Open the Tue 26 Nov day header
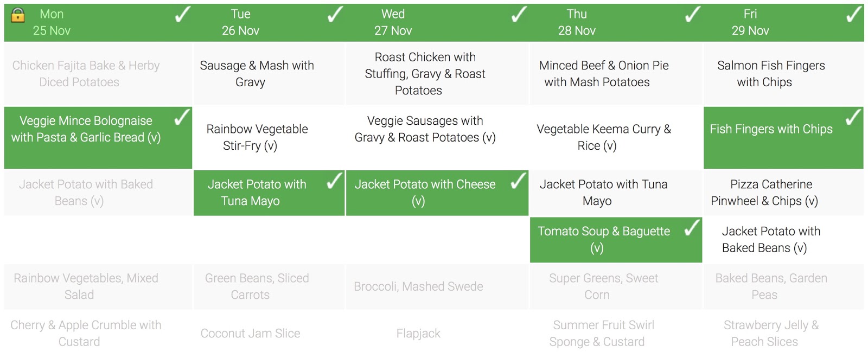 (x=240, y=22)
